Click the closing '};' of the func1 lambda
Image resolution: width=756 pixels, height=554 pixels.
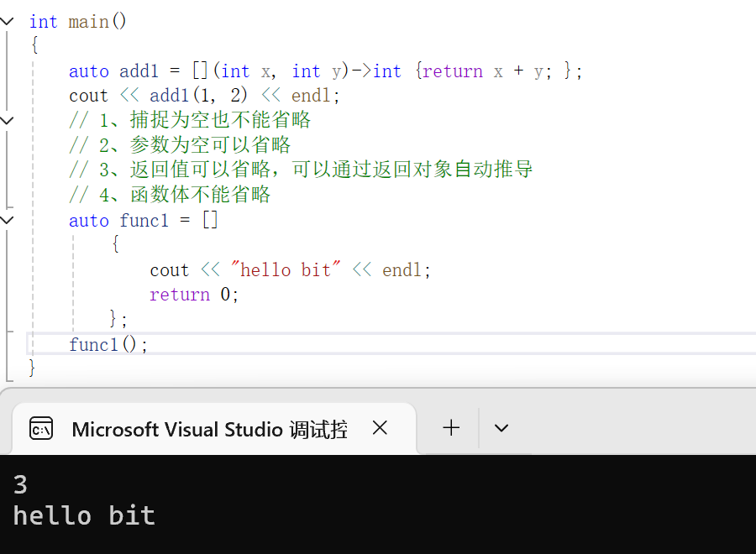118,319
